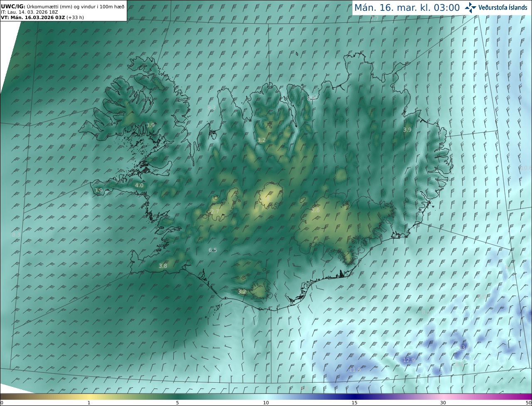Click the 3.9 label beside the 4.0

click(x=99, y=190)
